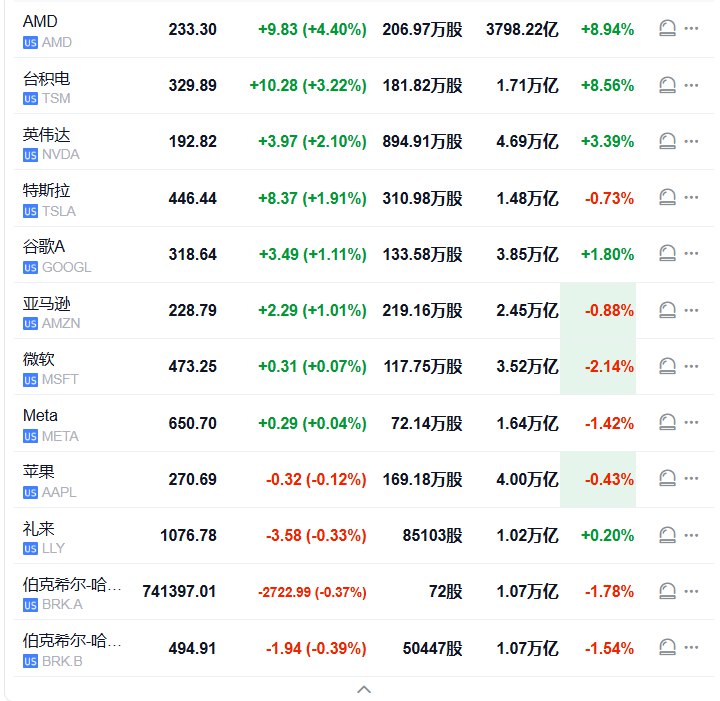Open the 微软 stock name link
The height and width of the screenshot is (701, 720).
coord(39,359)
